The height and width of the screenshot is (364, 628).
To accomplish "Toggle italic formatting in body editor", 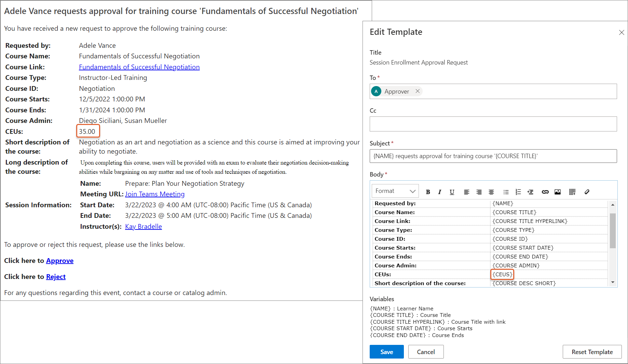I will point(440,192).
